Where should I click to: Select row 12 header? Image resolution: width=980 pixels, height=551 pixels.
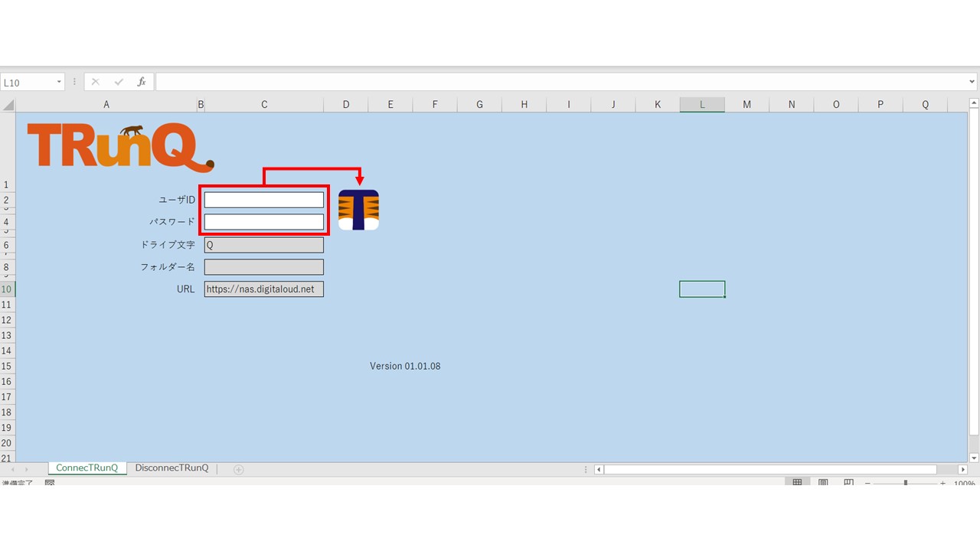click(x=7, y=320)
